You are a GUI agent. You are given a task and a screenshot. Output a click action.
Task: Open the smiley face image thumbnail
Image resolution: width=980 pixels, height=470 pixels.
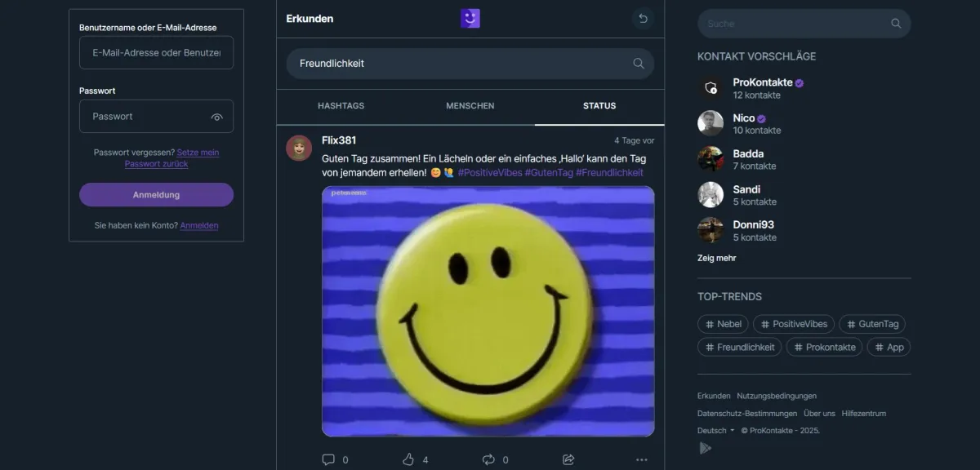[x=488, y=311]
